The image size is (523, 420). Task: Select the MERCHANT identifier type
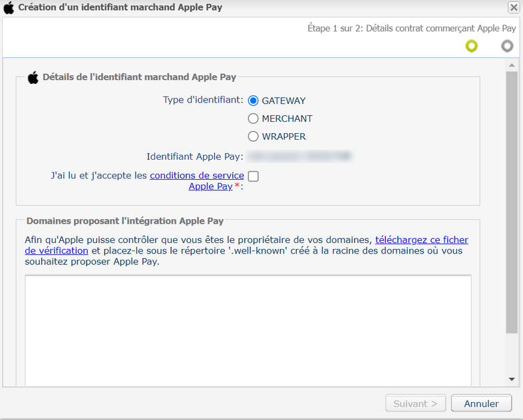pos(253,118)
